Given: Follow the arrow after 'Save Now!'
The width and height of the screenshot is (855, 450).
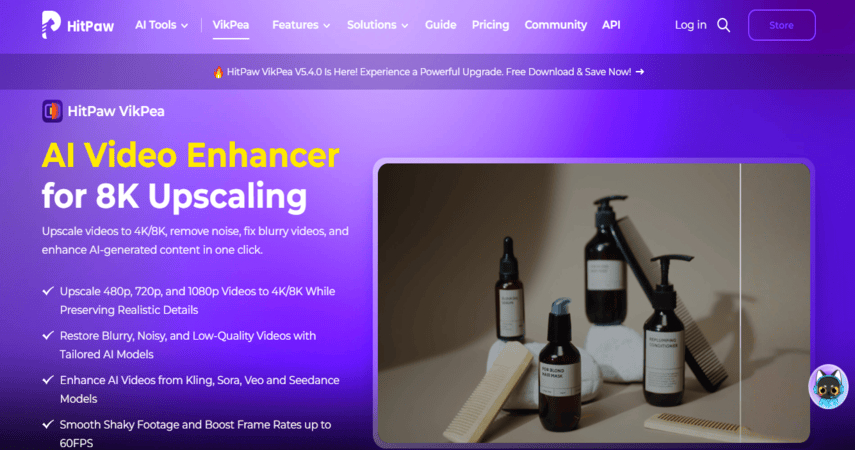Looking at the screenshot, I should pyautogui.click(x=640, y=71).
